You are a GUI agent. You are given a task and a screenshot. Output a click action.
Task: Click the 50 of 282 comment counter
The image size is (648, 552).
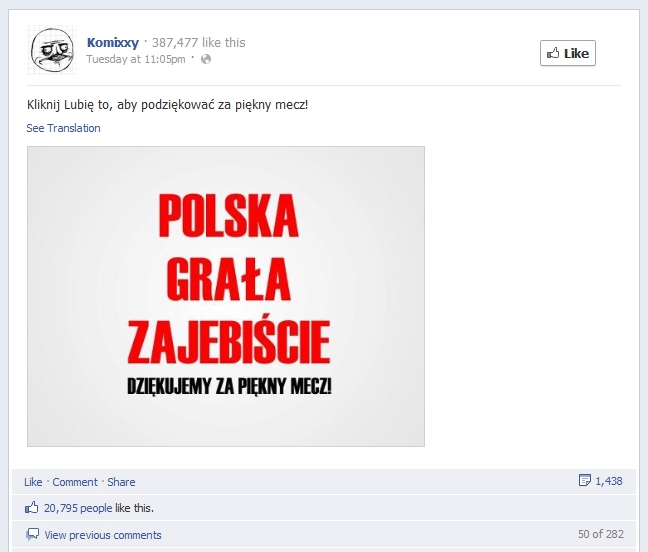600,534
